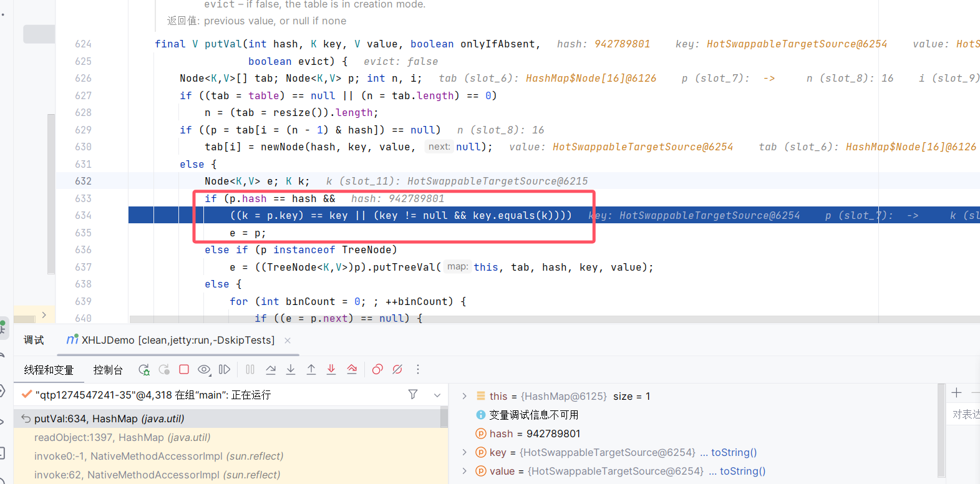The width and height of the screenshot is (980, 484).
Task: Click the 调试 tool window title
Action: [x=34, y=340]
